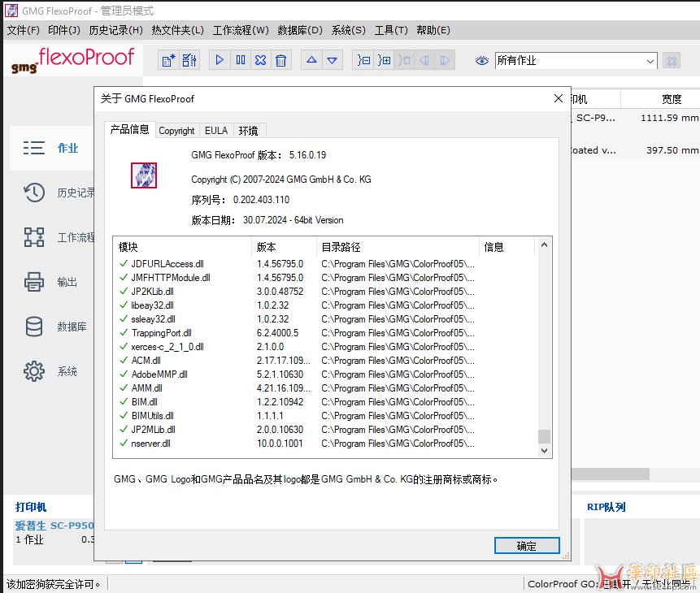Open the 帮助(E) menu
This screenshot has width=700, height=593.
433,30
